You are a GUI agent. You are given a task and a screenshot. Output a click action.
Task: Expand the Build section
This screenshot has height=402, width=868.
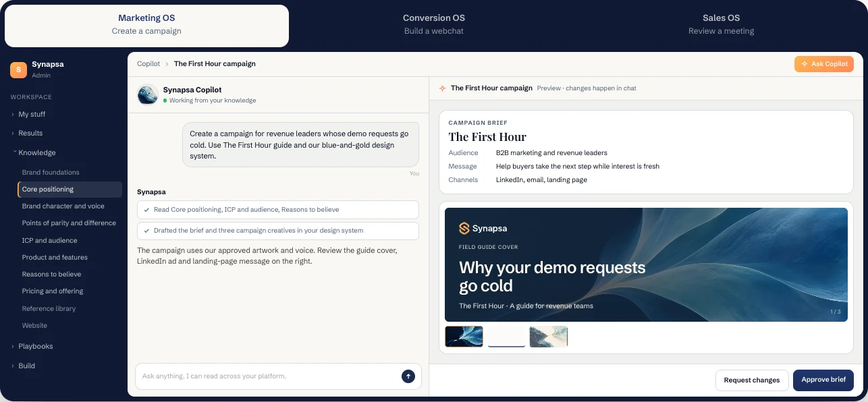coord(26,366)
